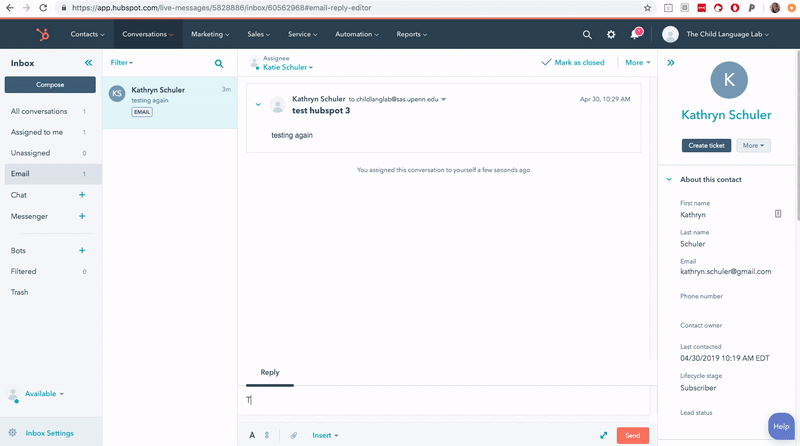Open the More dropdown under contact name
The width and height of the screenshot is (800, 446).
point(753,145)
